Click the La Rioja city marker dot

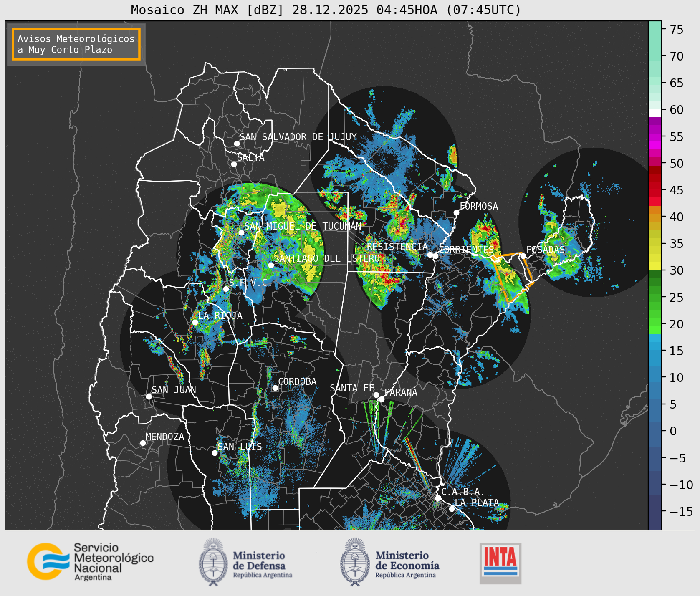coord(195,322)
